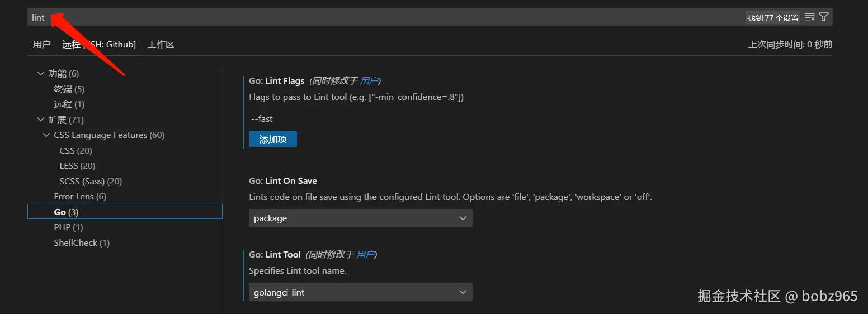868x314 pixels.
Task: Select Go (3) tree entry
Action: pyautogui.click(x=125, y=212)
